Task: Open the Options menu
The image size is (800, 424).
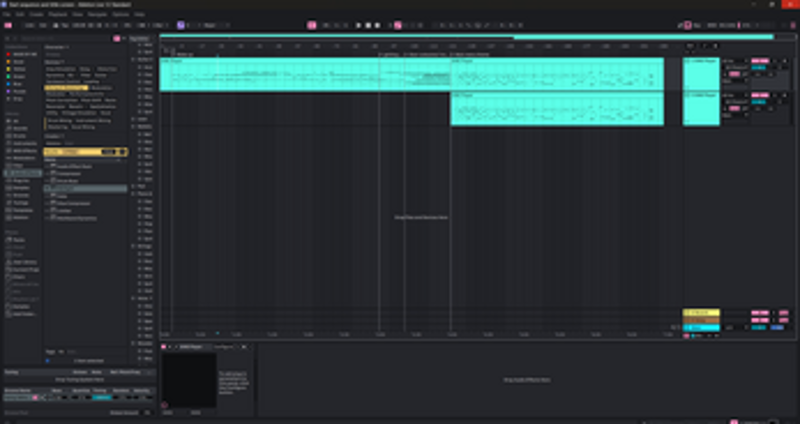Action: [121, 14]
